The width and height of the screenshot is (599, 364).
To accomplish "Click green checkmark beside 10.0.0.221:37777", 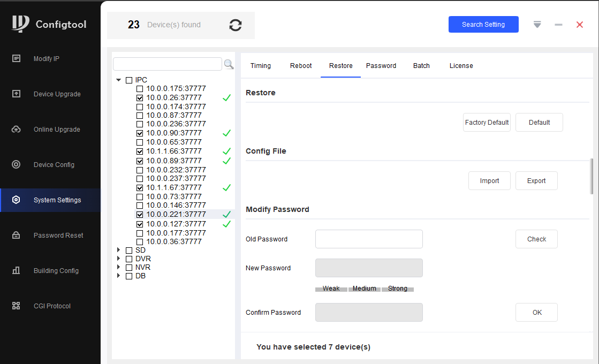I will click(226, 214).
